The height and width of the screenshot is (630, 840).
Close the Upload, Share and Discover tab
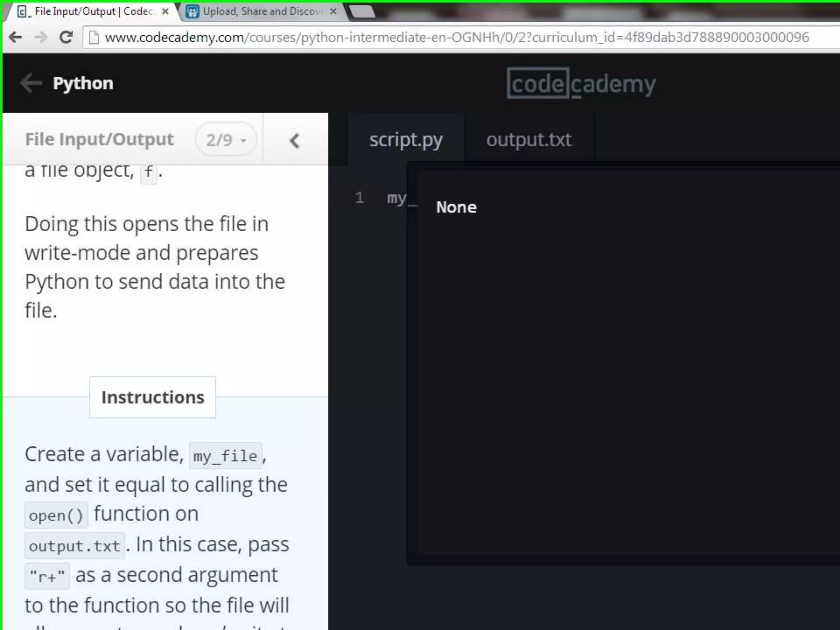[333, 11]
